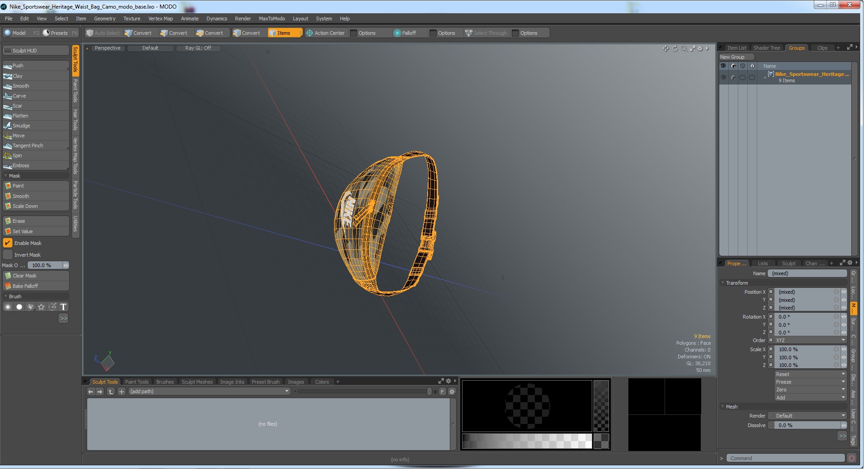
Task: Switch to the Shader Tree tab
Action: [x=767, y=48]
